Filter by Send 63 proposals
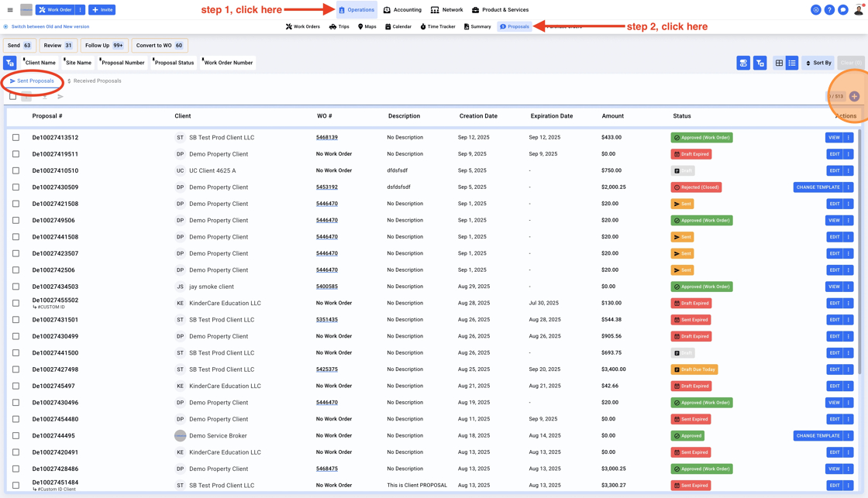The width and height of the screenshot is (868, 498). coord(19,46)
